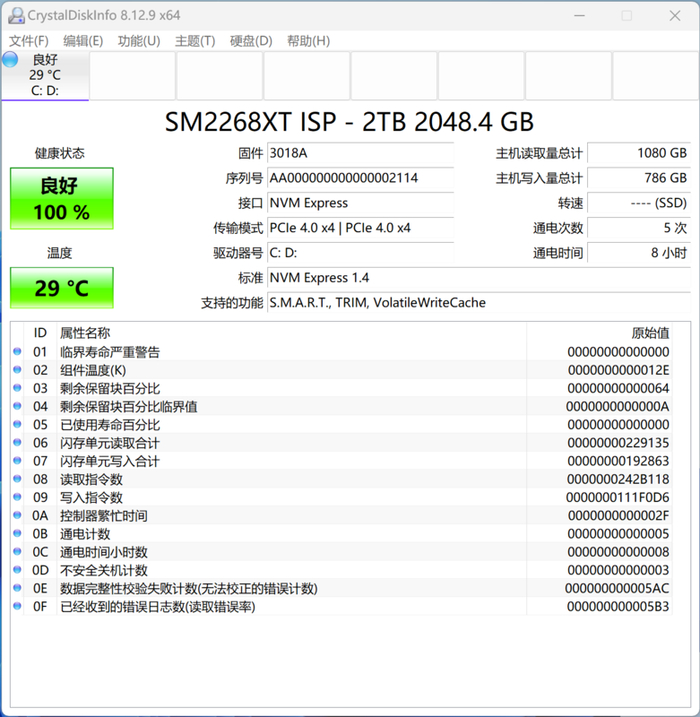
Task: Click the status dot for attribute 0A
Action: pyautogui.click(x=17, y=515)
